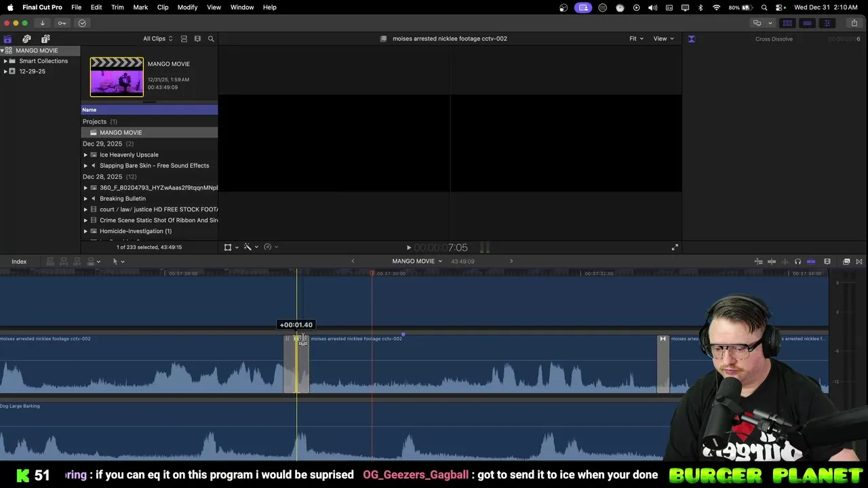Screen dimensions: 868x488
Task: Select the MANGO MOVIE project thumbnail
Action: (117, 77)
